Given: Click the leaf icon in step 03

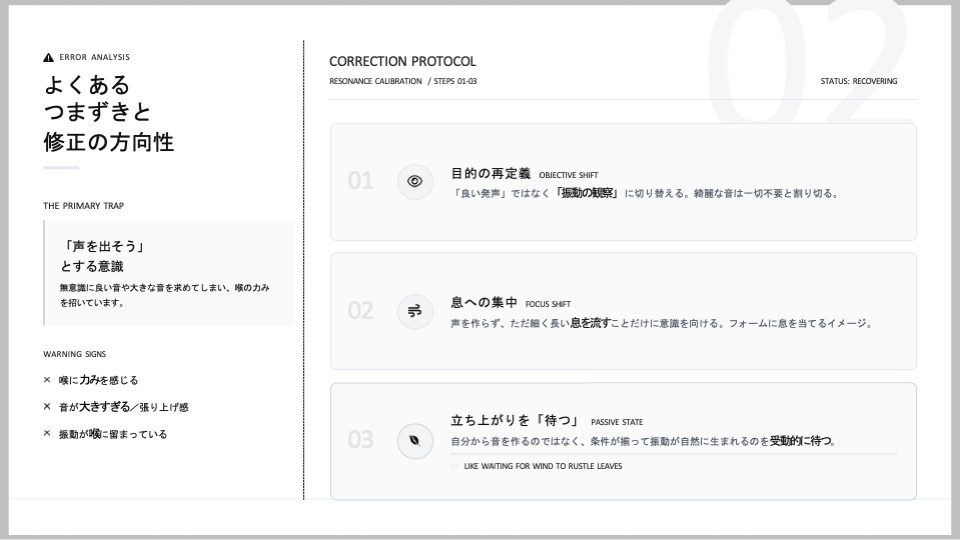Looking at the screenshot, I should tap(415, 441).
